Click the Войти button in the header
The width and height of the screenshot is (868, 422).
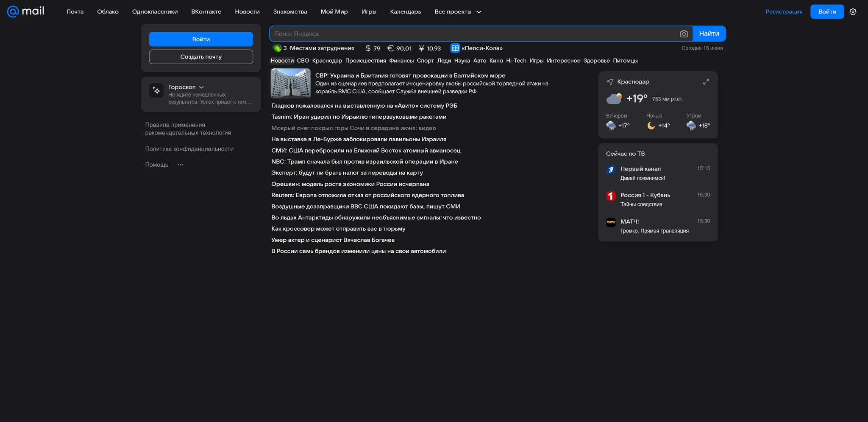pyautogui.click(x=827, y=12)
